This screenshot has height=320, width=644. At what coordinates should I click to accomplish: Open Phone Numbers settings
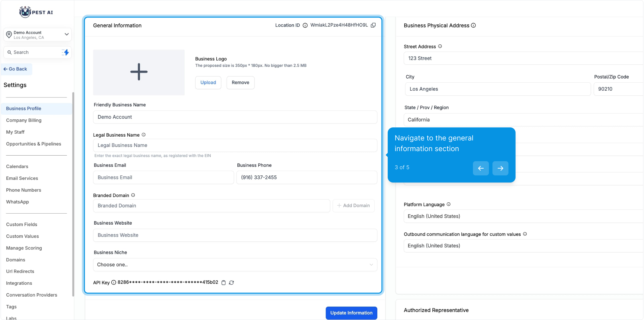(x=24, y=190)
